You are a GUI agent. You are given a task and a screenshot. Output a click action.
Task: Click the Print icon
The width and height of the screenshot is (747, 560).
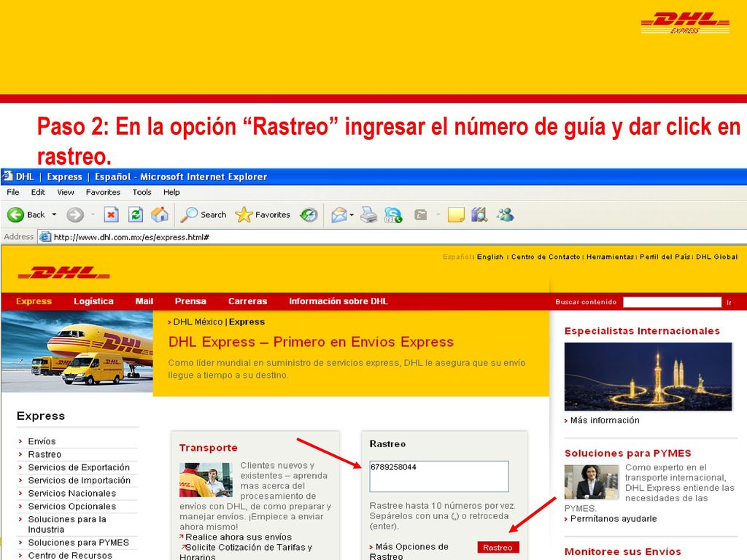[x=368, y=215]
